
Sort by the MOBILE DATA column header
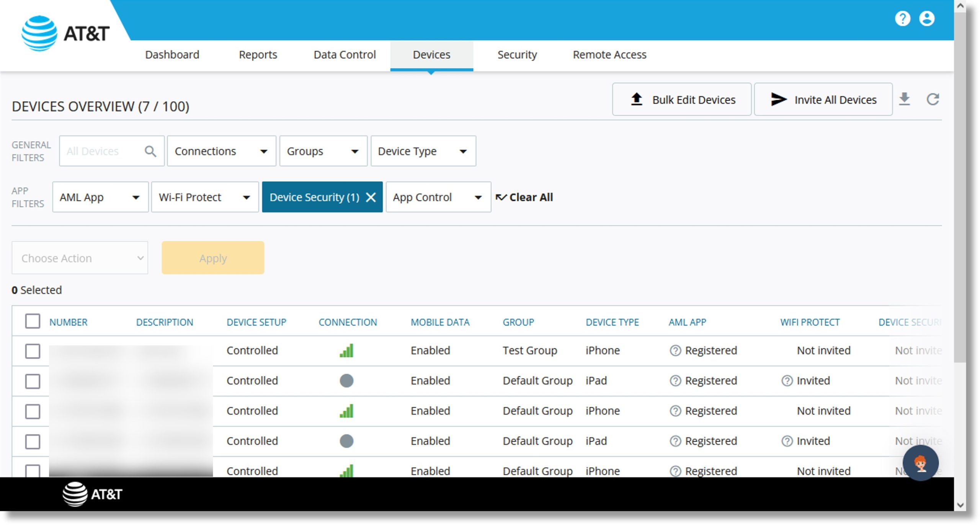pyautogui.click(x=440, y=322)
